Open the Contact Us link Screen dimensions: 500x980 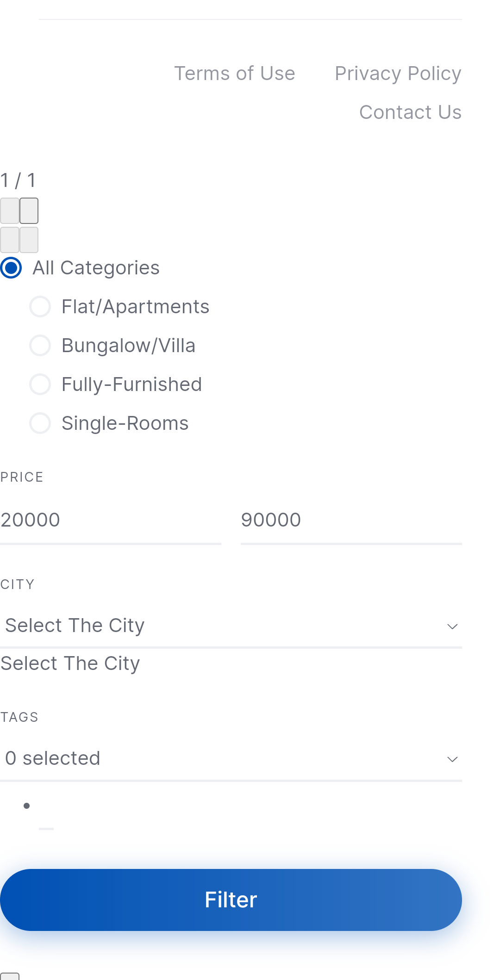[410, 112]
